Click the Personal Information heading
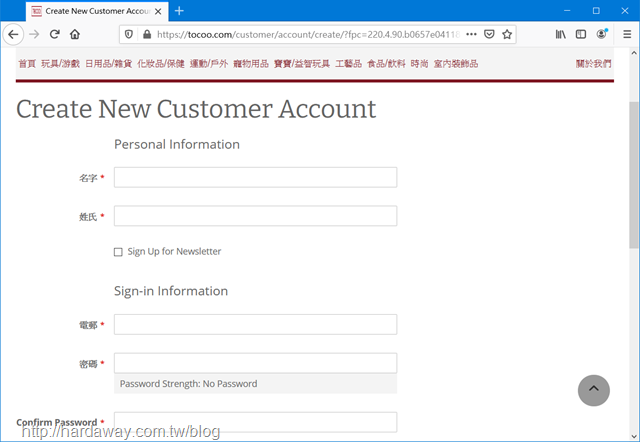Image resolution: width=640 pixels, height=442 pixels. click(x=177, y=144)
